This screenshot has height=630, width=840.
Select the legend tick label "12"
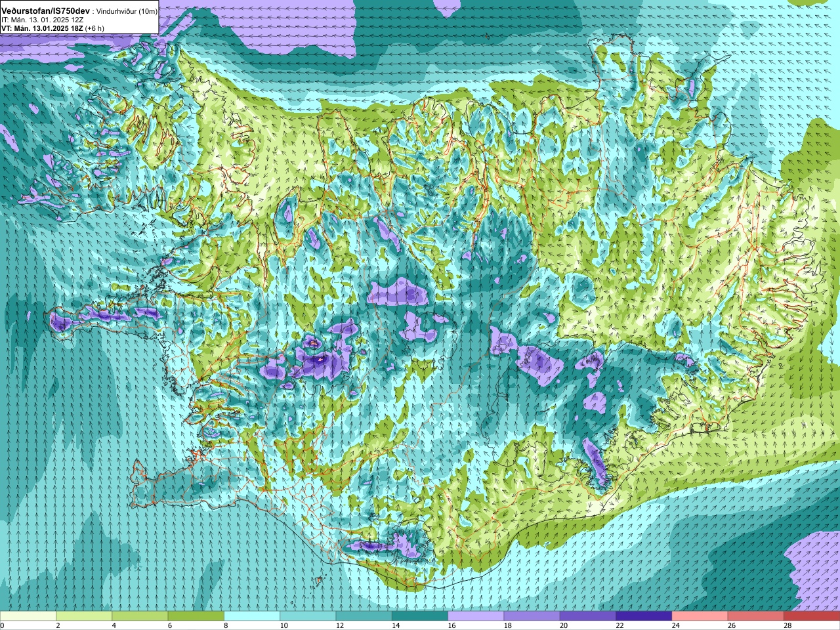coord(340,625)
